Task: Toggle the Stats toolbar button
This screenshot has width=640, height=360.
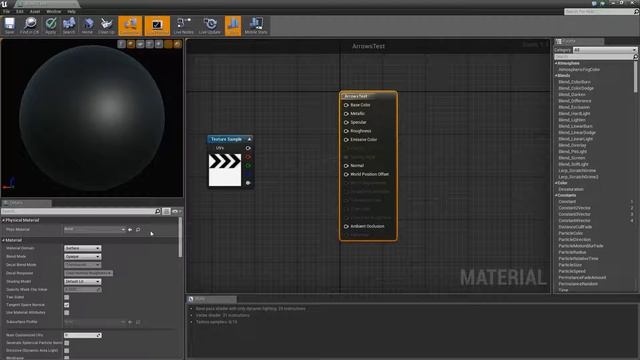Action: [x=233, y=26]
